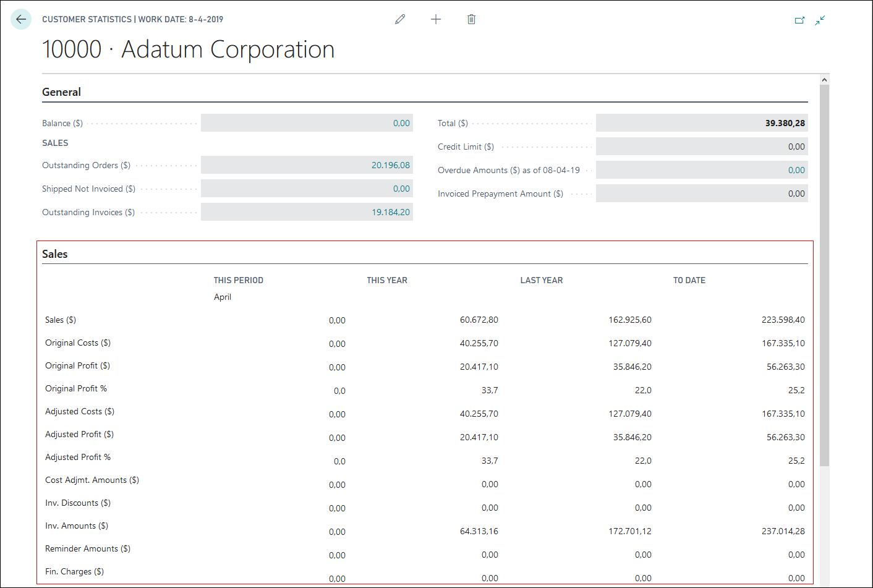The width and height of the screenshot is (873, 588).
Task: Open page in new window icon
Action: 799,20
